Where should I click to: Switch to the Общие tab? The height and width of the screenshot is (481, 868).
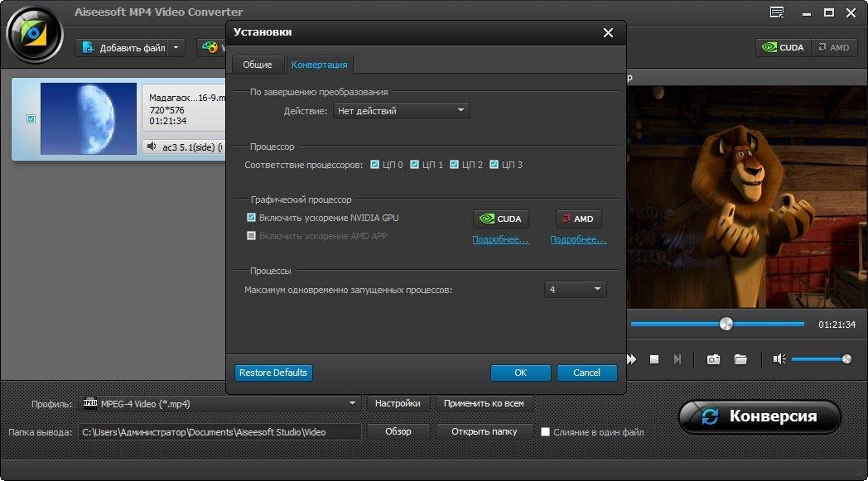(x=258, y=65)
